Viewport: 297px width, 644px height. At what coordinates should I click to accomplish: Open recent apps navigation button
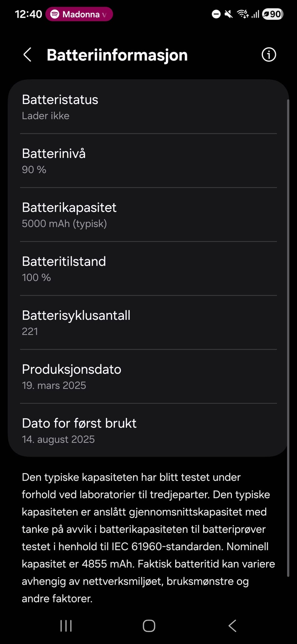(x=66, y=626)
